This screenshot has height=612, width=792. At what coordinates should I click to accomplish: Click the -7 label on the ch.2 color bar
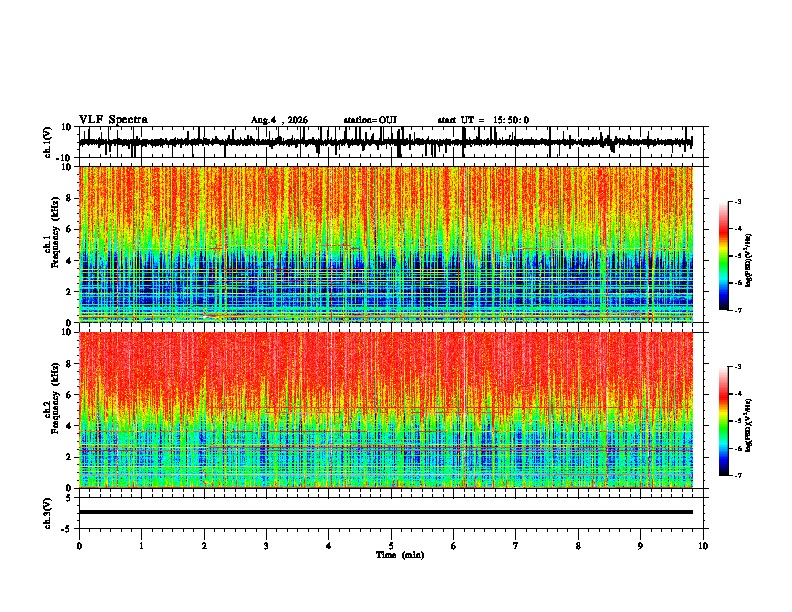pyautogui.click(x=737, y=475)
